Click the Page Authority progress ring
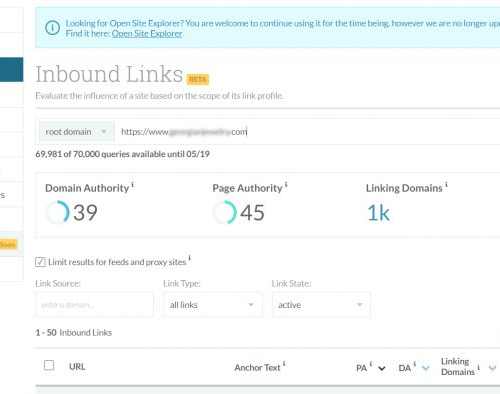This screenshot has width=500, height=394. click(x=225, y=212)
